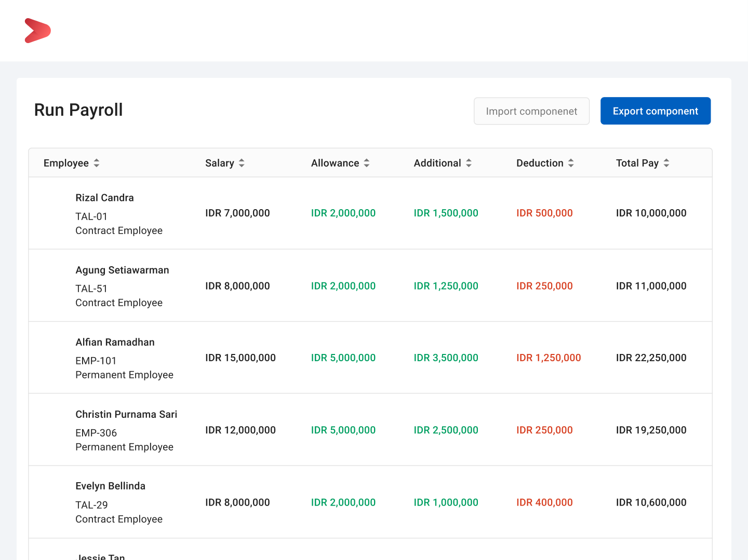748x560 pixels.
Task: Click employee ID TAL-01
Action: 91,216
